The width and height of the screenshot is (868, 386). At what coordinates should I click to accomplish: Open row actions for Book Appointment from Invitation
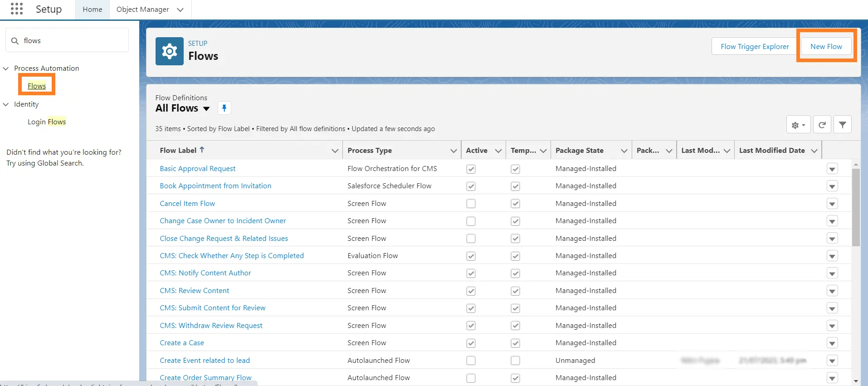(832, 186)
